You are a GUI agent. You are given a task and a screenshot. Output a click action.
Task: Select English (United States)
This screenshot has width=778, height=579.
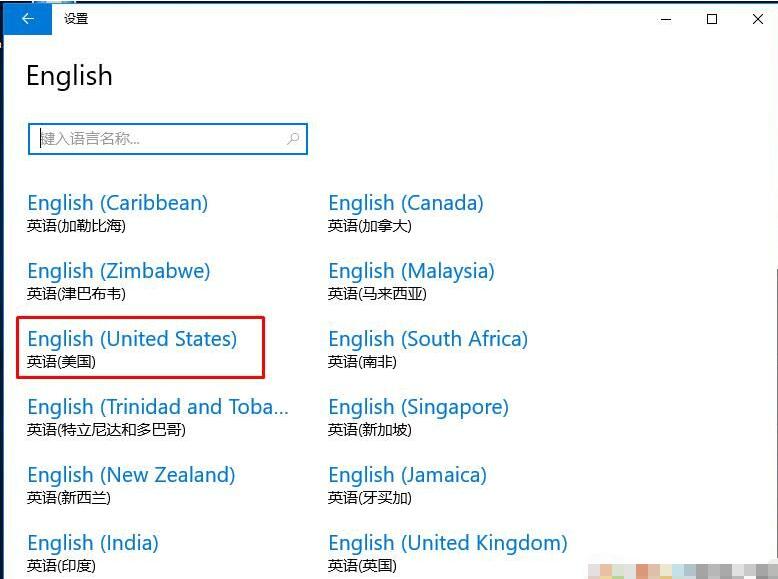pos(132,339)
